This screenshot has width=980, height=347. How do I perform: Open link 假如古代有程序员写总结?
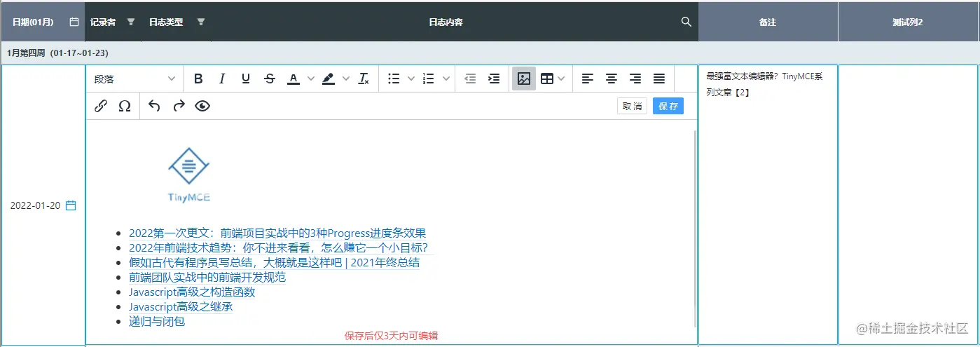pos(275,263)
